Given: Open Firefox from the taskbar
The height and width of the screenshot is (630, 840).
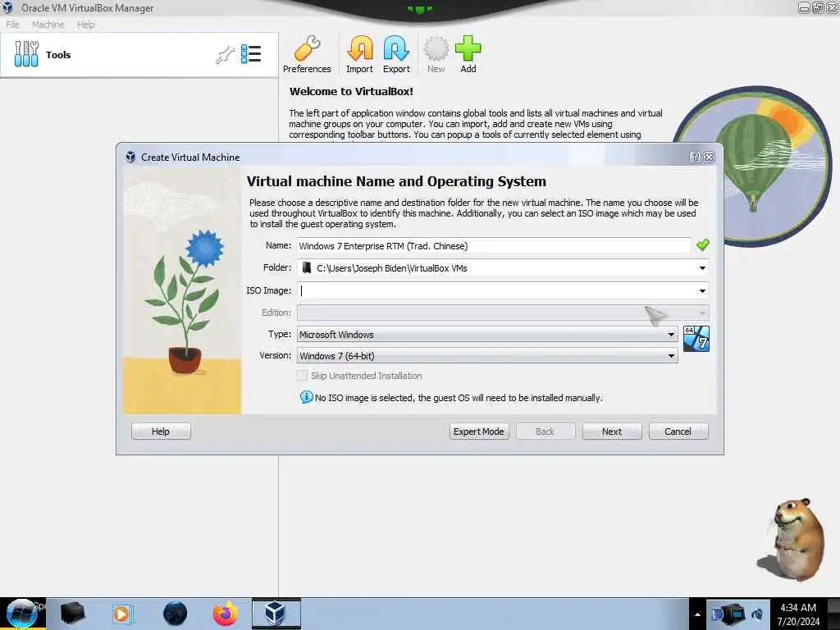Looking at the screenshot, I should [225, 614].
